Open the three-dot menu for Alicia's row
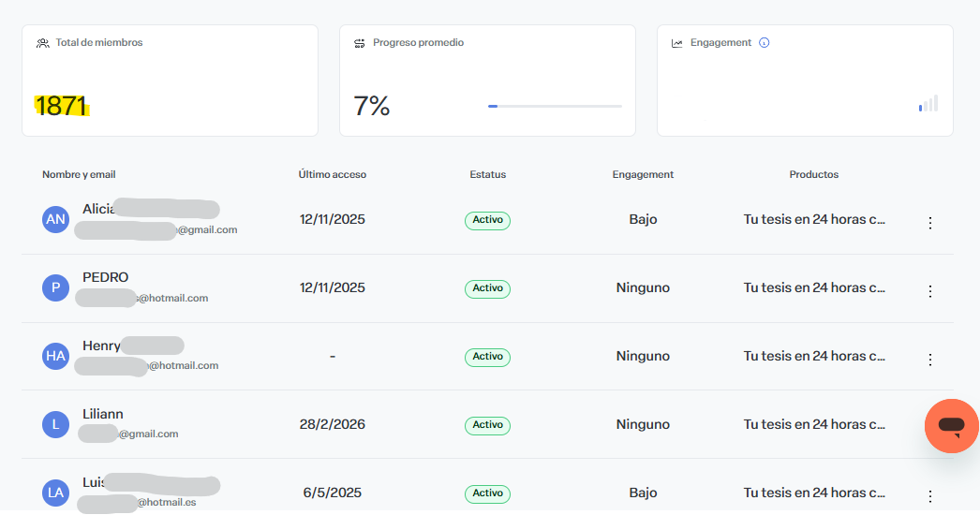This screenshot has height=515, width=980. [930, 223]
